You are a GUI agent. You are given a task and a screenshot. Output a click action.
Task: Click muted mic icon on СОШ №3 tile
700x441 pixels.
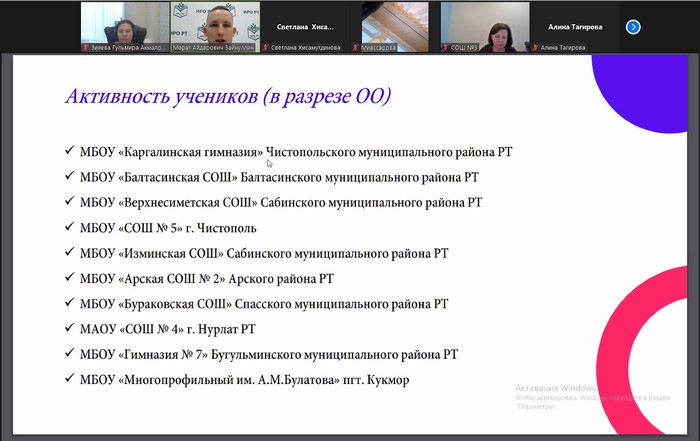tap(446, 47)
